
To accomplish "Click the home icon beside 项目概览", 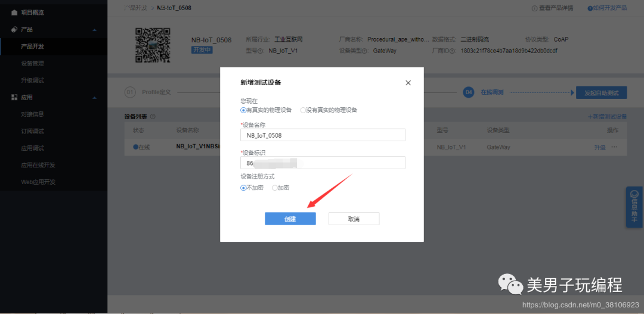I will (x=14, y=13).
